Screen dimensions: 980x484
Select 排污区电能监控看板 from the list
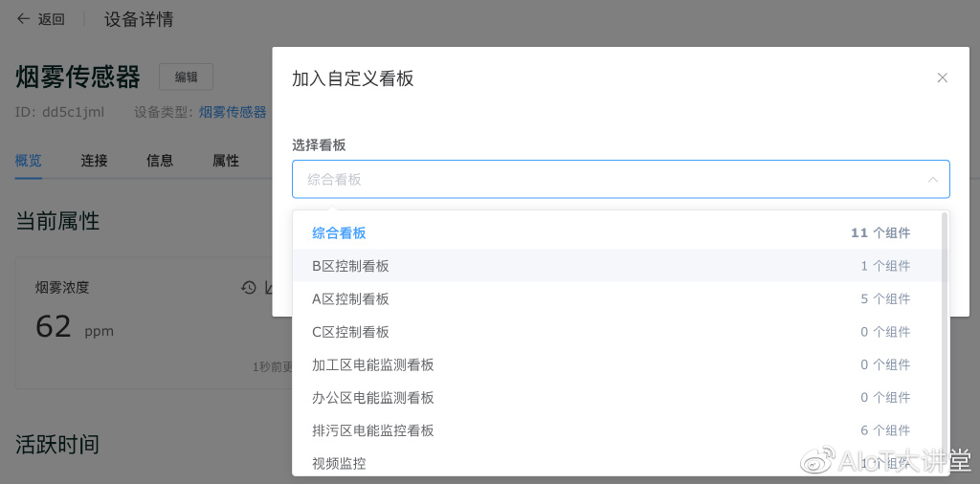[616, 430]
